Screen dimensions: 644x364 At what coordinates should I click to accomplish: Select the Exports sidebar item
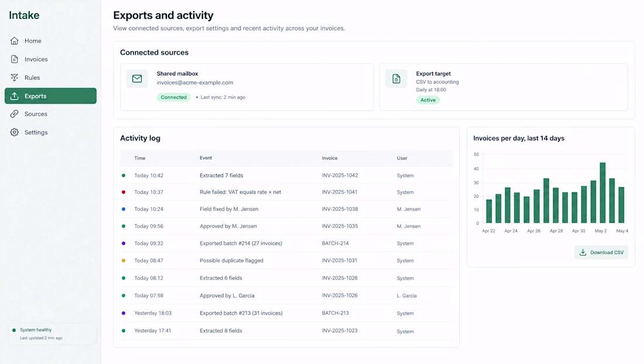50,96
